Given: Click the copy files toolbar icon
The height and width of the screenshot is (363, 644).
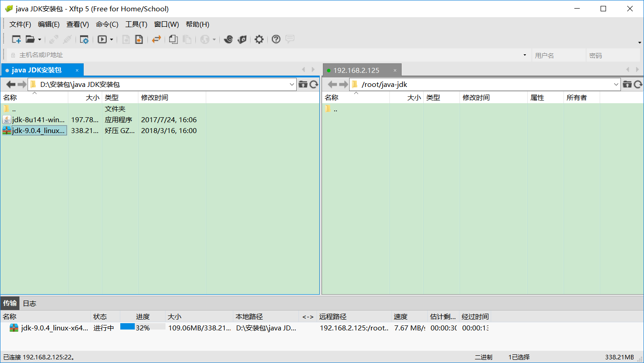Looking at the screenshot, I should pyautogui.click(x=172, y=39).
